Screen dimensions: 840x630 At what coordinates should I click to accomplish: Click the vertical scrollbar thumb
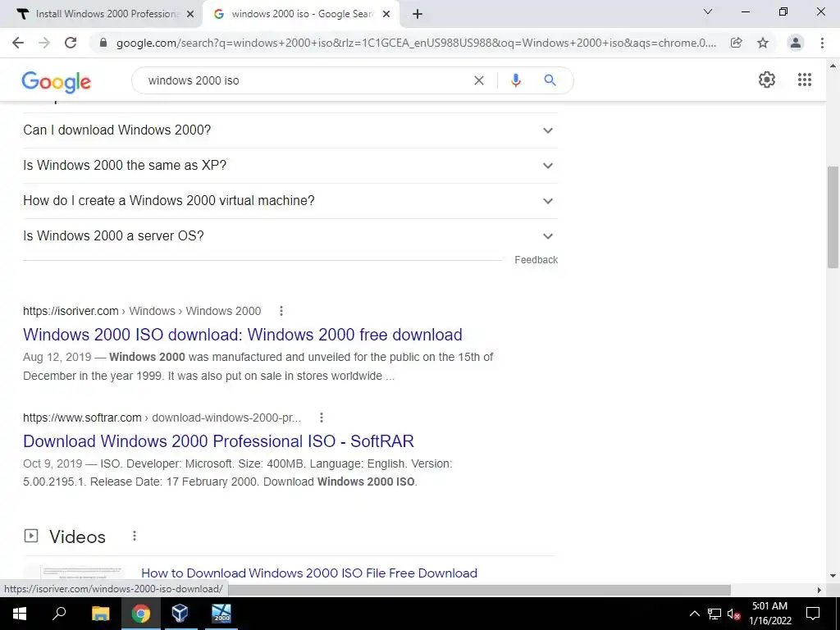coord(833,217)
